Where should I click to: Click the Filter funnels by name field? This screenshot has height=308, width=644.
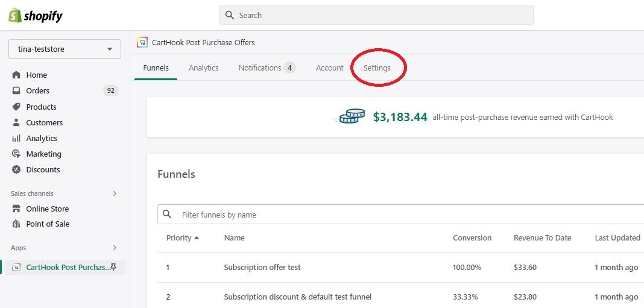400,215
